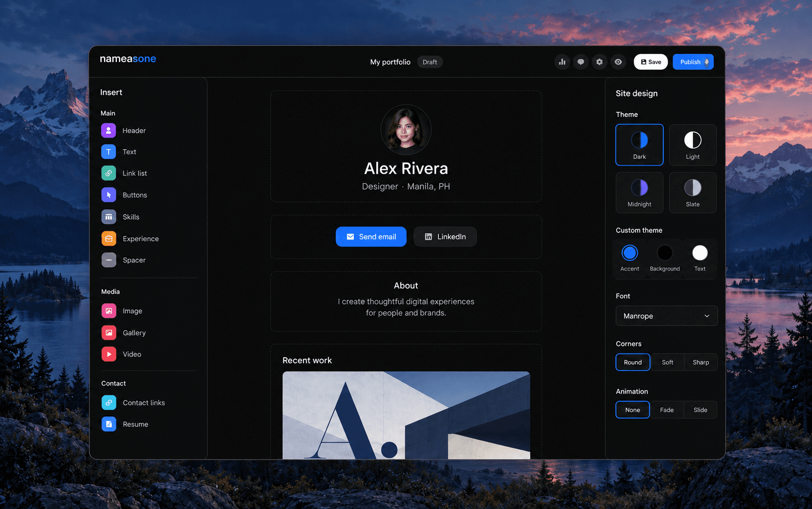Screen dimensions: 812x509
Task: Insert the Skills block icon
Action: [x=109, y=217]
